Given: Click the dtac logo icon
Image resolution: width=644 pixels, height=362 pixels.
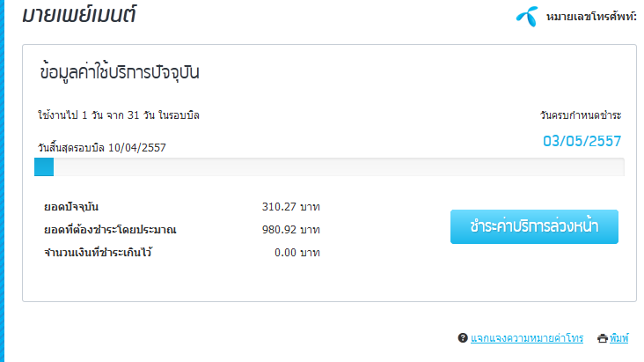Looking at the screenshot, I should [x=527, y=17].
